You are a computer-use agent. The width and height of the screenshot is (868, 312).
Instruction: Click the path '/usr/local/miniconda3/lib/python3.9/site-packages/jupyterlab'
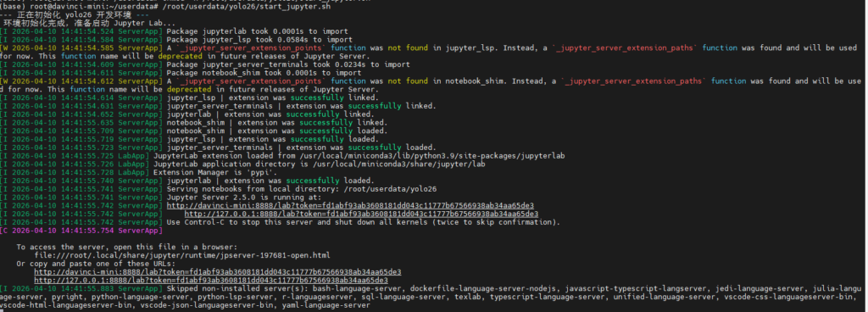[433, 156]
